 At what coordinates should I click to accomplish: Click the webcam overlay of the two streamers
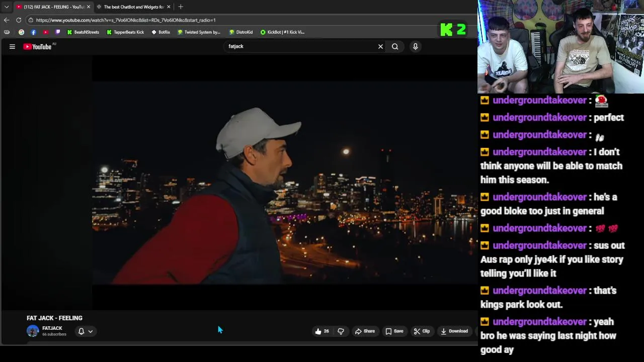pos(560,47)
